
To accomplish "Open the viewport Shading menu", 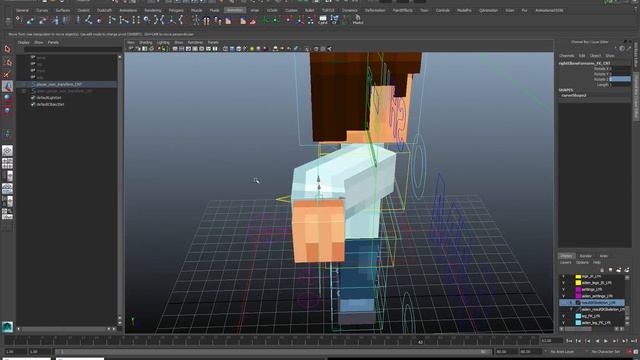I will [145, 42].
